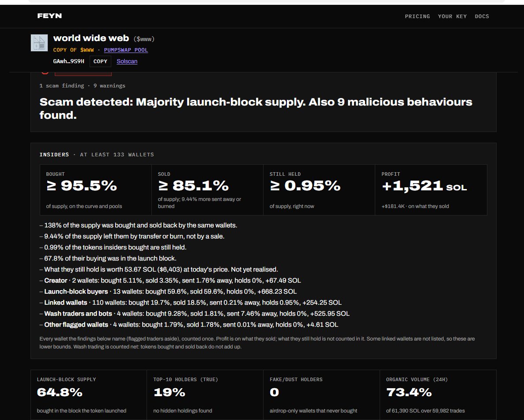Click the Wash traders and bots row
524x420 pixels.
coord(195,314)
